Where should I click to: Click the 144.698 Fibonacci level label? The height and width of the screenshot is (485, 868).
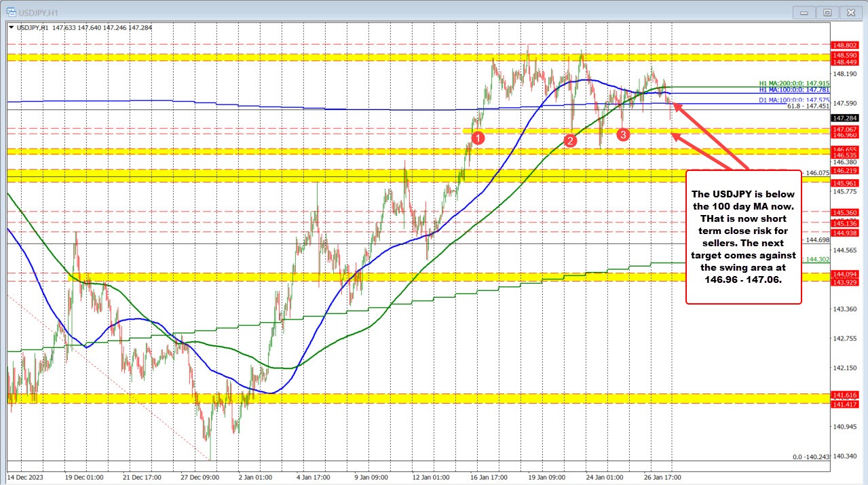pos(818,240)
